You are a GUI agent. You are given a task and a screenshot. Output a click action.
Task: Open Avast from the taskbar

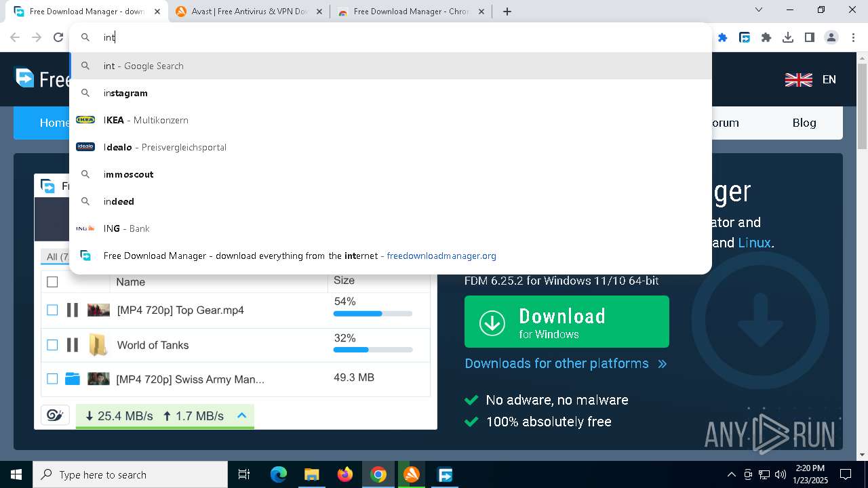pyautogui.click(x=412, y=474)
